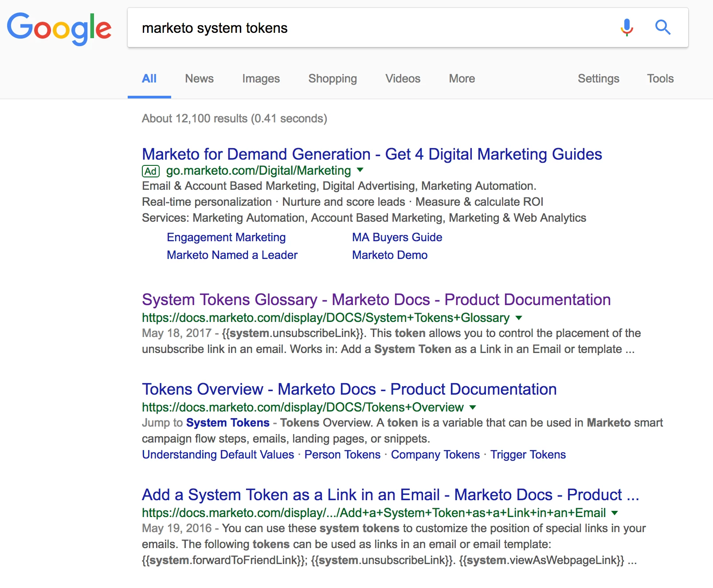713x588 pixels.
Task: Open the Settings menu
Action: pos(598,78)
